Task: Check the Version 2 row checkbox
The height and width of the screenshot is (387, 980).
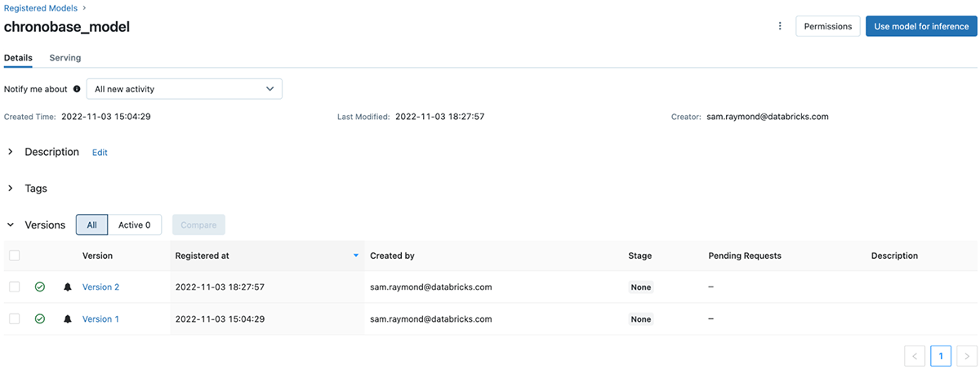Action: pos(15,287)
